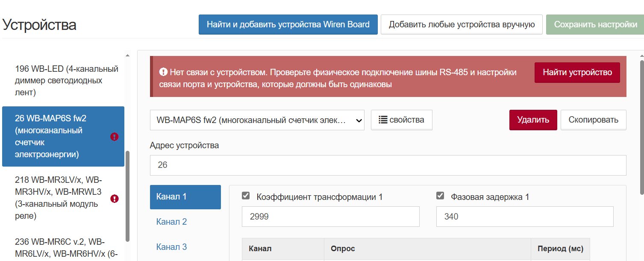Toggle Фазовая задержка 1 checkbox
The height and width of the screenshot is (261, 644).
[440, 196]
